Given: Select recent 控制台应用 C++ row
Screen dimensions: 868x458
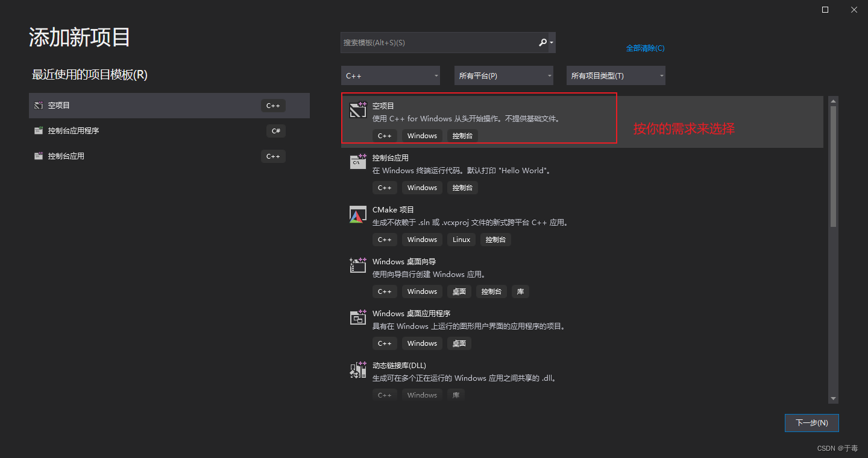Looking at the screenshot, I should [x=169, y=156].
